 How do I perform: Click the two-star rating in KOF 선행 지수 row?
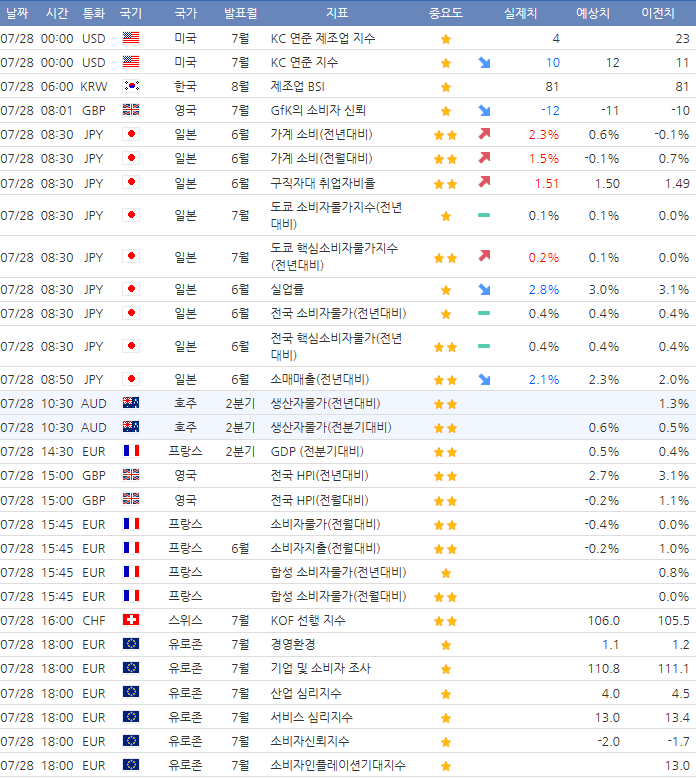(x=446, y=621)
